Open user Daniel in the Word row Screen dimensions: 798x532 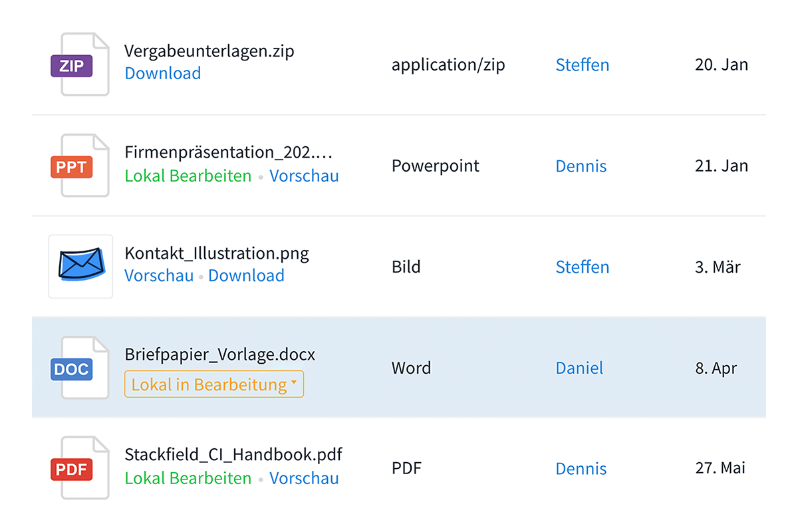579,368
